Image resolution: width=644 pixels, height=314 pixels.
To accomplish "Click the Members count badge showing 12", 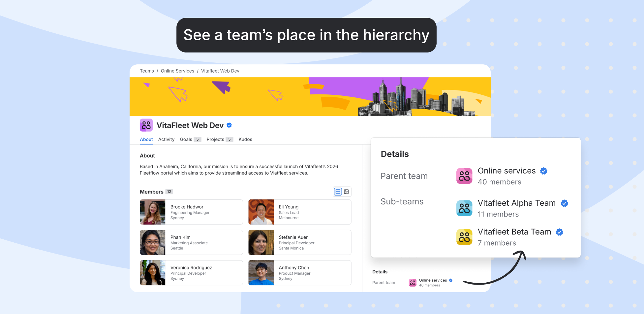I will click(x=169, y=192).
